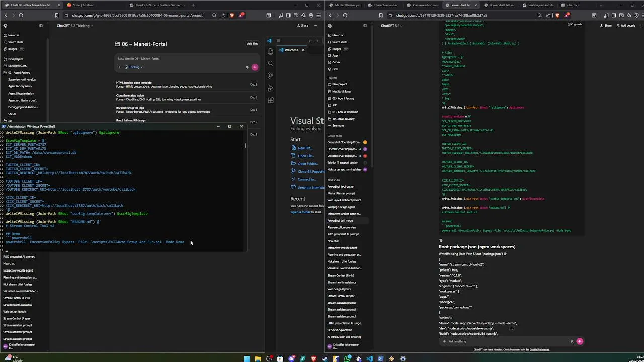Viewport: 644px width, 362px height.
Task: Click Open Folder link in VS Code Start
Action: [305, 164]
